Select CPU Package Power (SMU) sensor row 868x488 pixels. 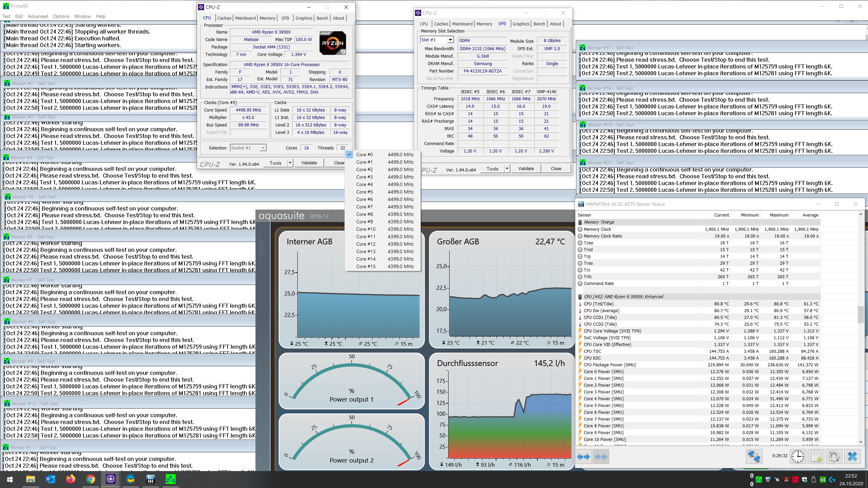point(698,365)
